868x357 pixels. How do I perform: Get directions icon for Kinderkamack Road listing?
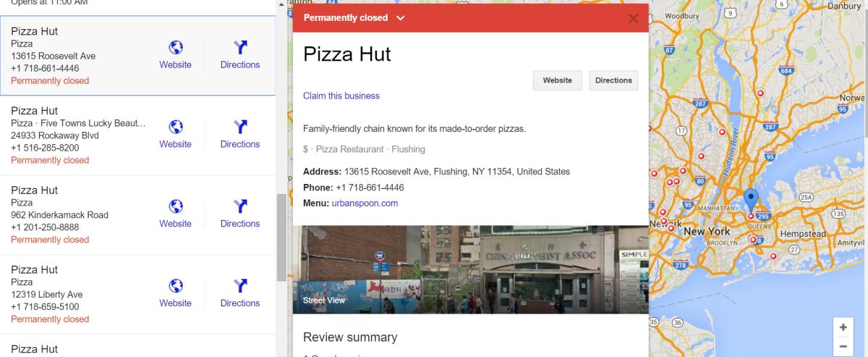[x=240, y=207]
